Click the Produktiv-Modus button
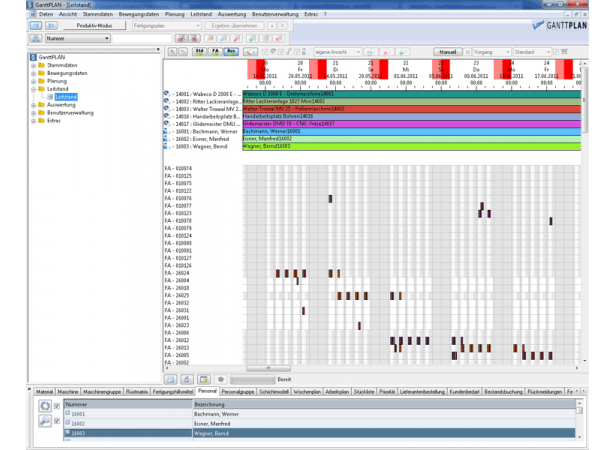Viewport: 615px width, 450px height. [95, 26]
